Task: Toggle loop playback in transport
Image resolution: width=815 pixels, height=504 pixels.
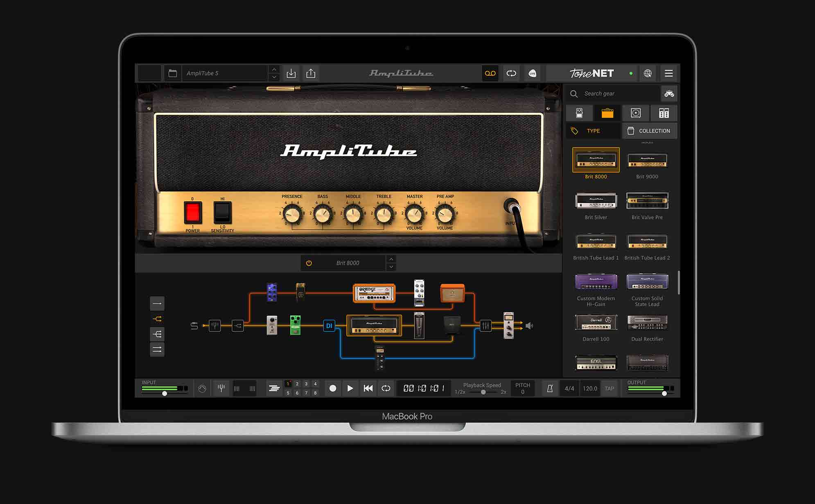Action: point(386,388)
